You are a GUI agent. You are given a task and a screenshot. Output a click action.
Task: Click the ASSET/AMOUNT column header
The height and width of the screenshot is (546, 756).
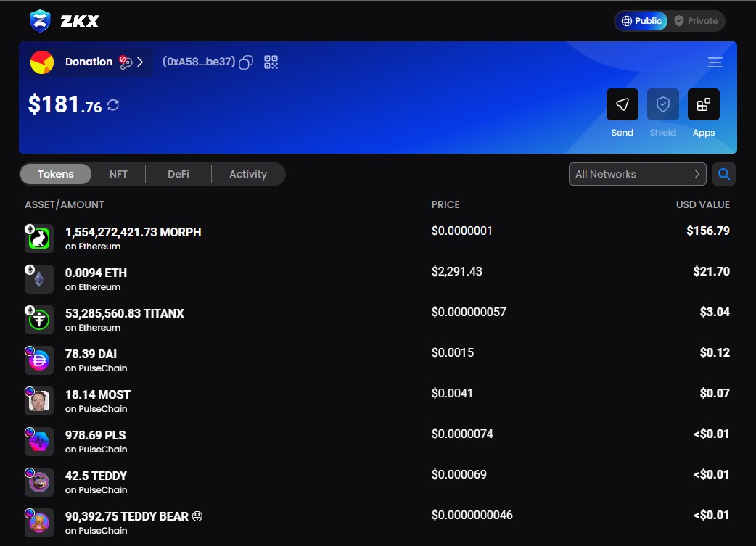click(x=65, y=204)
